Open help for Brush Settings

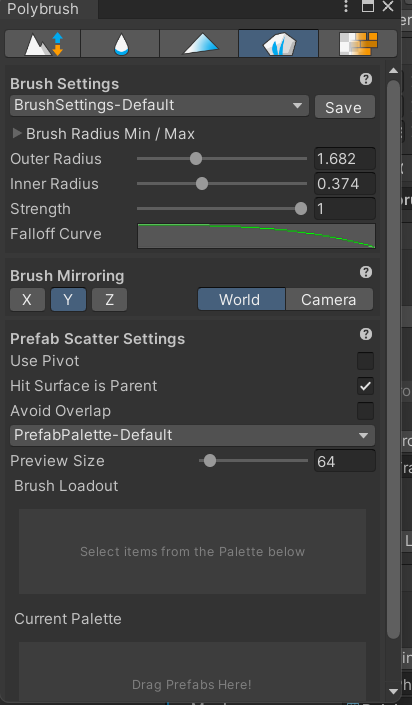point(366,80)
